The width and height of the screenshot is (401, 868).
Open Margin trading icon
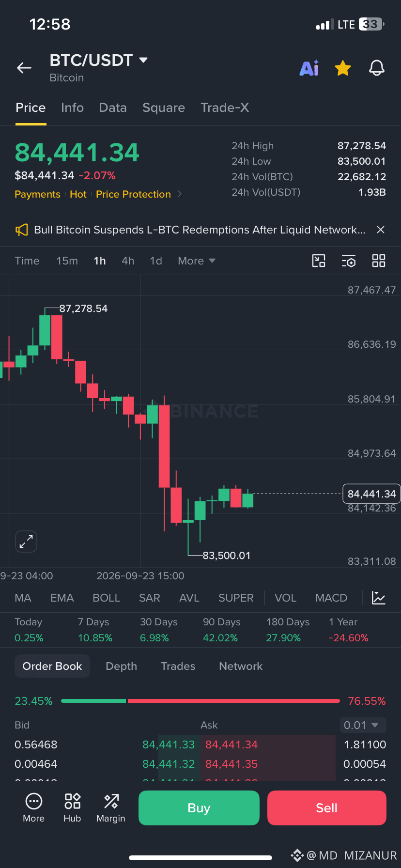click(x=111, y=807)
